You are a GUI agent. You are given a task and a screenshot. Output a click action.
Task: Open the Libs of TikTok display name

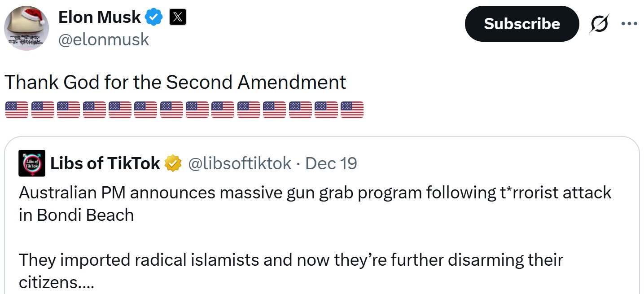click(105, 163)
